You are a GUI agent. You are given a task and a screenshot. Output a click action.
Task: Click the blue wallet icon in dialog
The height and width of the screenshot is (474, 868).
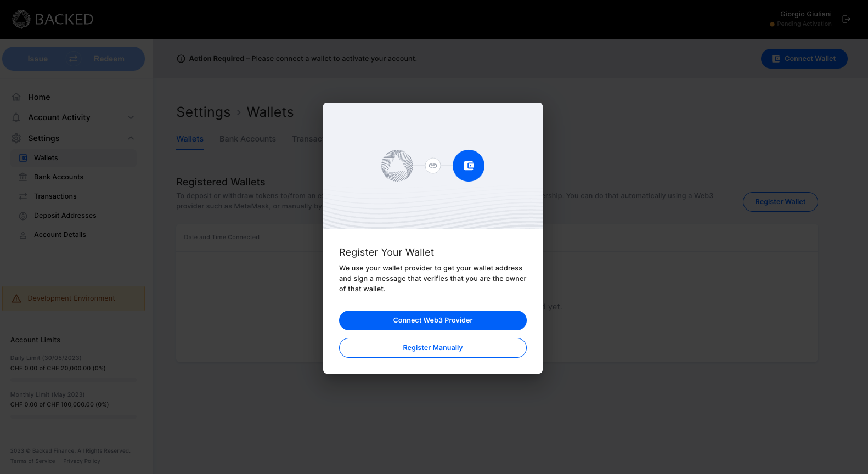click(x=468, y=166)
